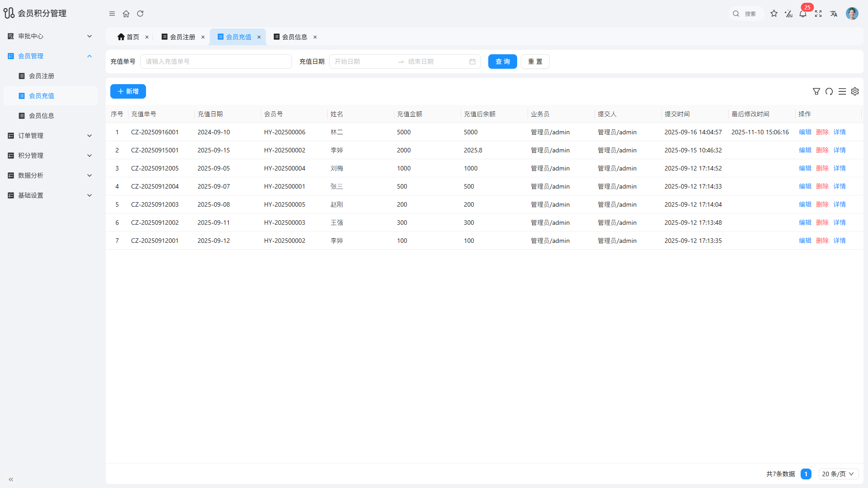This screenshot has width=868, height=488.
Task: Enter fullscreen mode via expand icon
Action: pos(818,14)
